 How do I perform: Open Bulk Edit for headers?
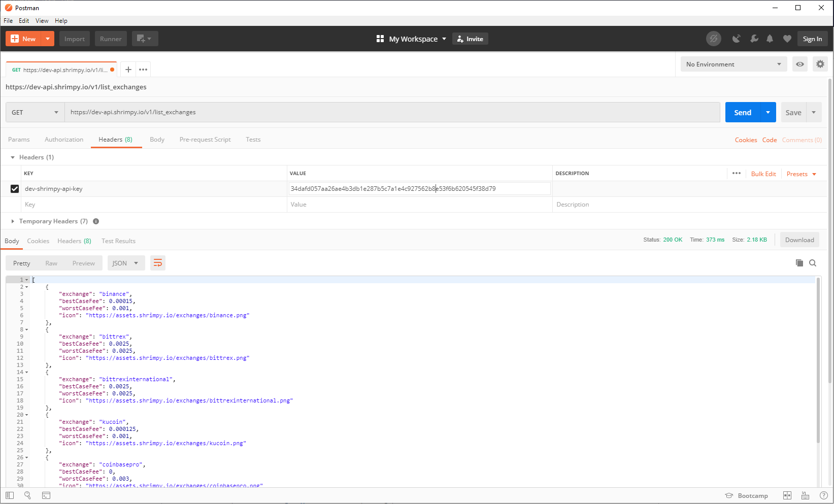pyautogui.click(x=763, y=174)
